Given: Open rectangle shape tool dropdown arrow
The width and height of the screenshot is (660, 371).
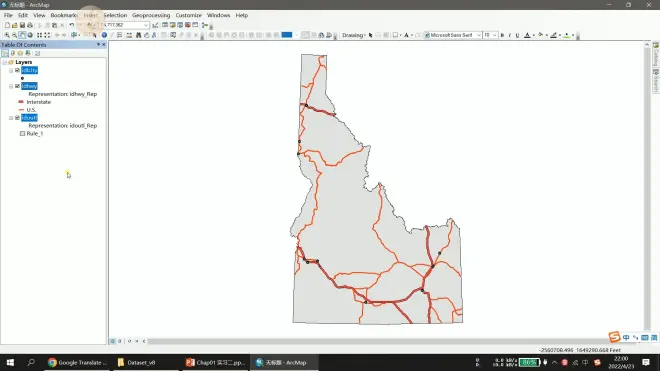Looking at the screenshot, I should 400,35.
